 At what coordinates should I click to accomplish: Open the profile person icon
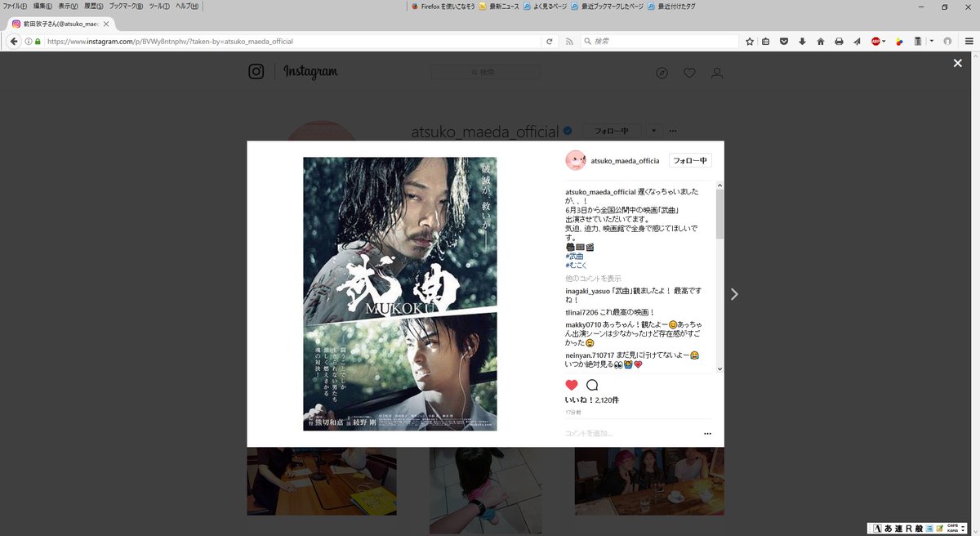[x=717, y=73]
